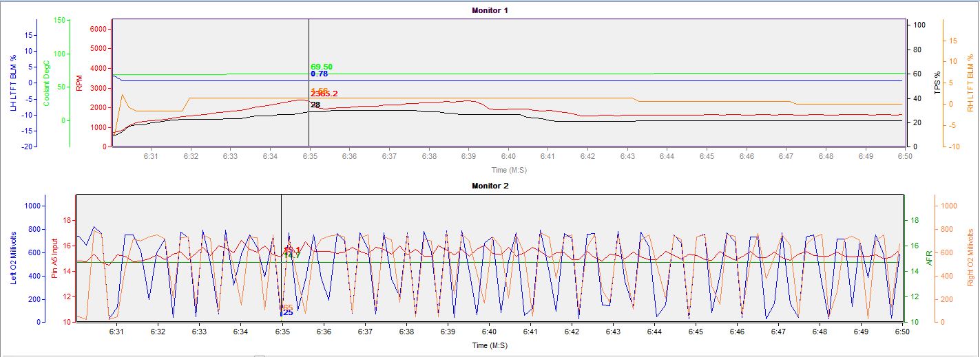Click 6:35 tick on Monitor 2 time axis
Image resolution: width=980 pixels, height=357 pixels.
pyautogui.click(x=282, y=332)
